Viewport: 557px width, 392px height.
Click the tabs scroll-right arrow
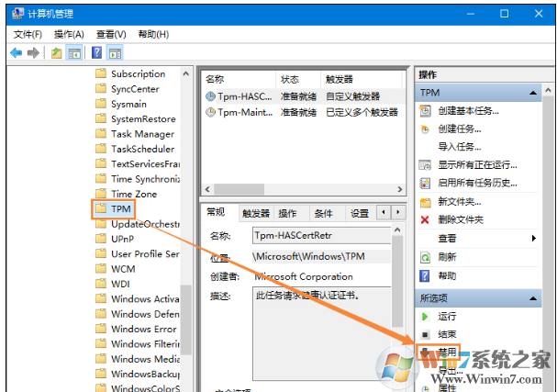[398, 212]
